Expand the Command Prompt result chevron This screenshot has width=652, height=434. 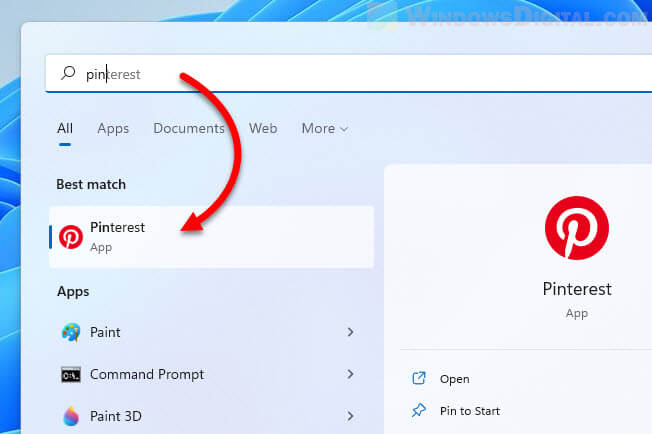pyautogui.click(x=351, y=374)
